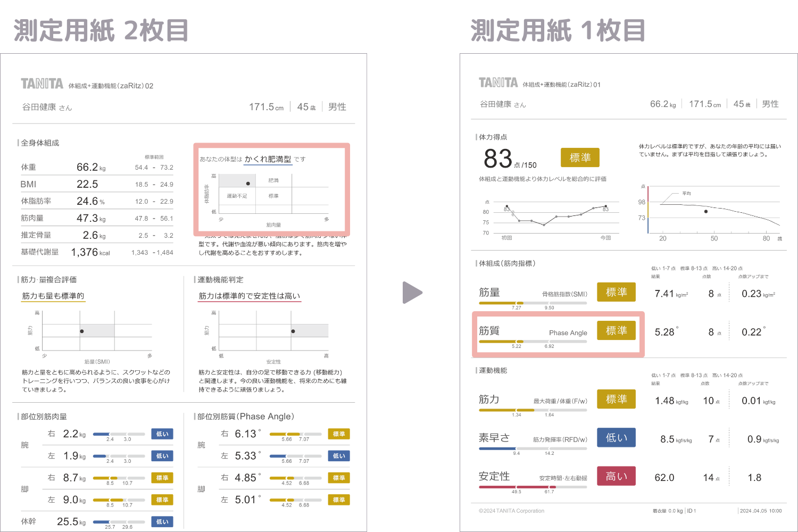Click the 高い badge beside 安定性

(616, 476)
